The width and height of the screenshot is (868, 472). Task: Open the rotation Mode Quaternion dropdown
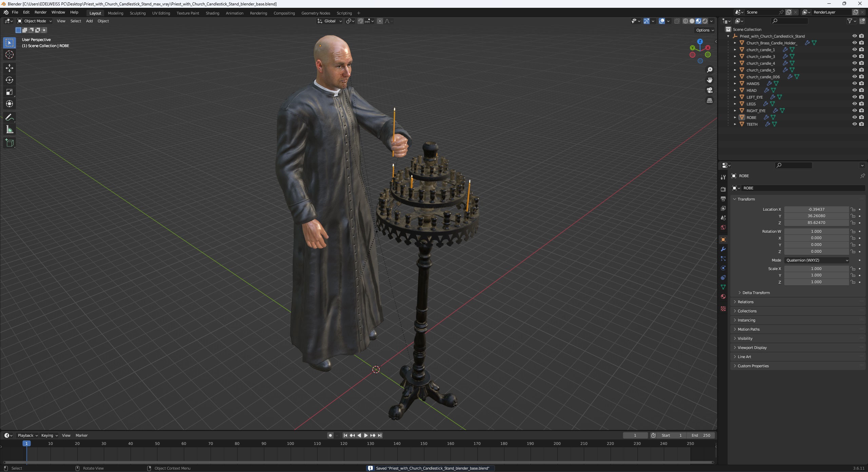[x=816, y=260]
